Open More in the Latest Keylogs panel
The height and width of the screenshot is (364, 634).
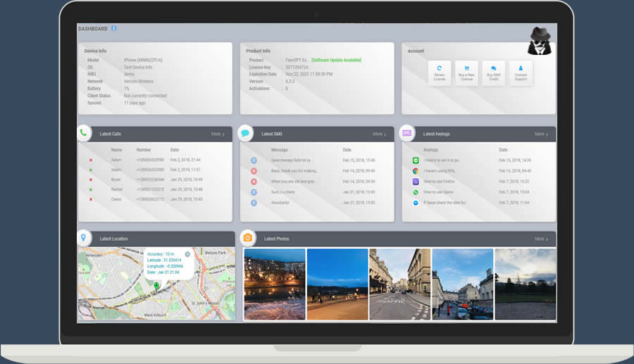click(541, 134)
